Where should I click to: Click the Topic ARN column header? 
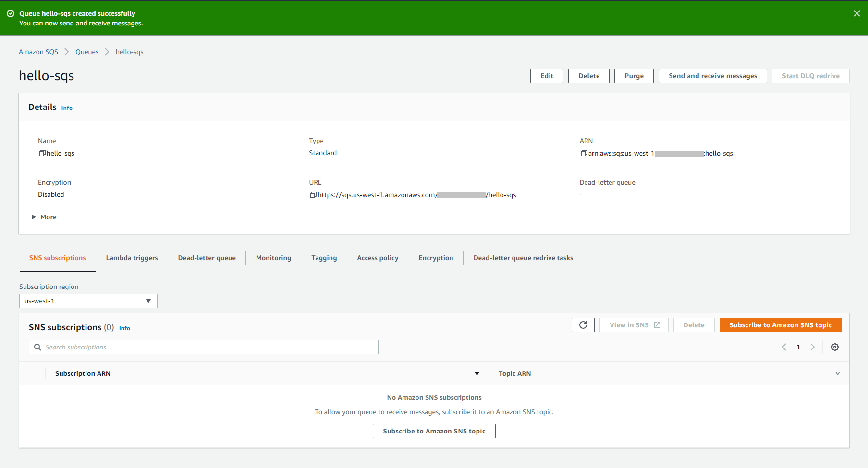tap(514, 373)
